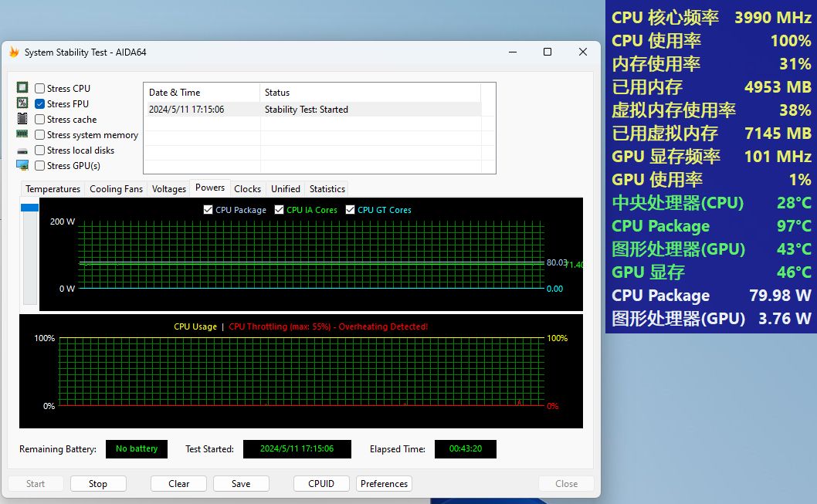
Task: Maximize the System Stability Test window
Action: click(x=547, y=52)
